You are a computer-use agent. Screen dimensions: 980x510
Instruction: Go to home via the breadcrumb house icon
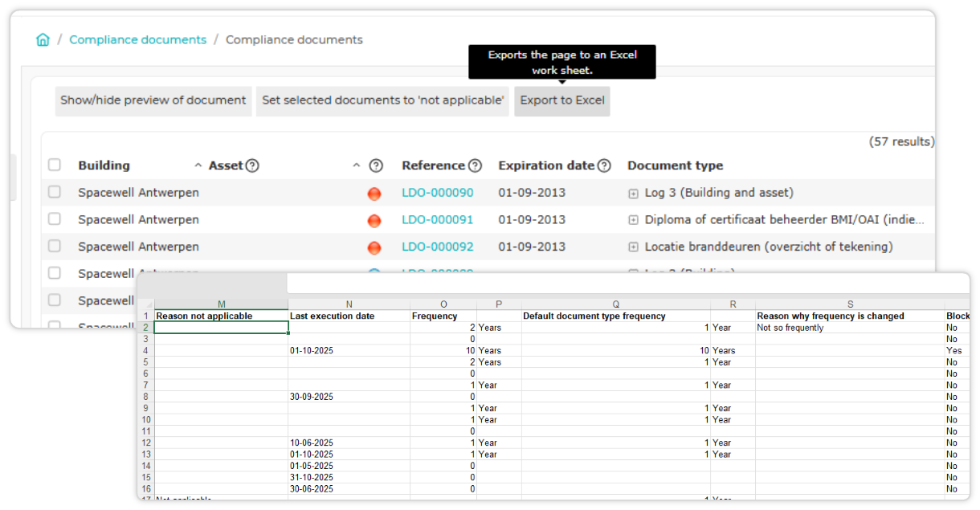[x=43, y=39]
